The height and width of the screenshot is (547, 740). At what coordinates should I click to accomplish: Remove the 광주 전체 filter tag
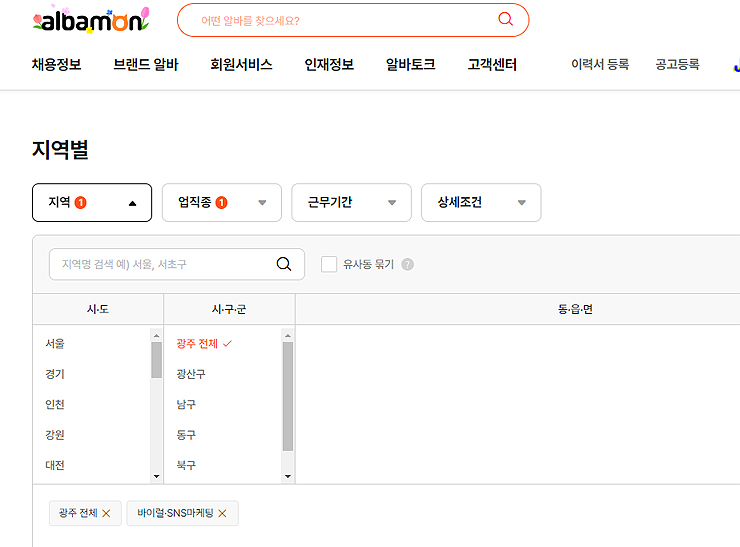pyautogui.click(x=106, y=513)
